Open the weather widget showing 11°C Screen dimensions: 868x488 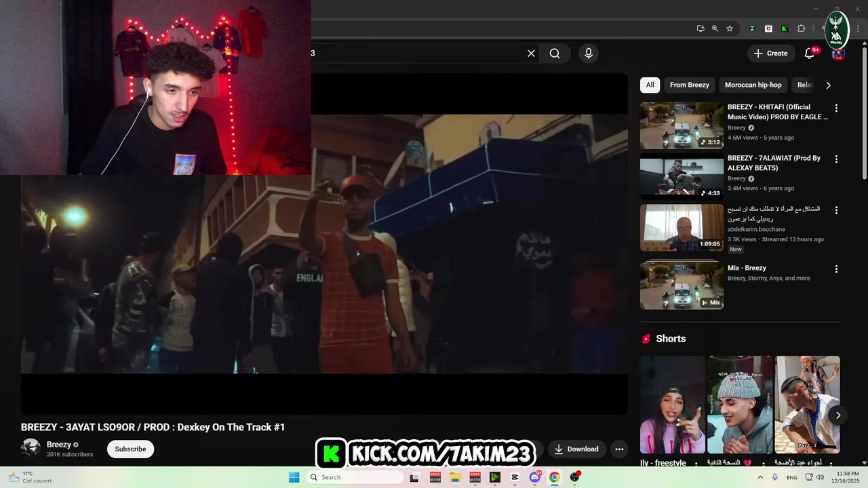[x=31, y=477]
